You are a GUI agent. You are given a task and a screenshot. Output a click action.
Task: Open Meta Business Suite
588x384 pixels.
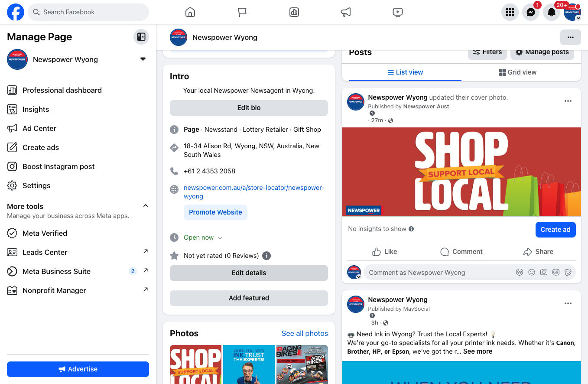point(78,271)
